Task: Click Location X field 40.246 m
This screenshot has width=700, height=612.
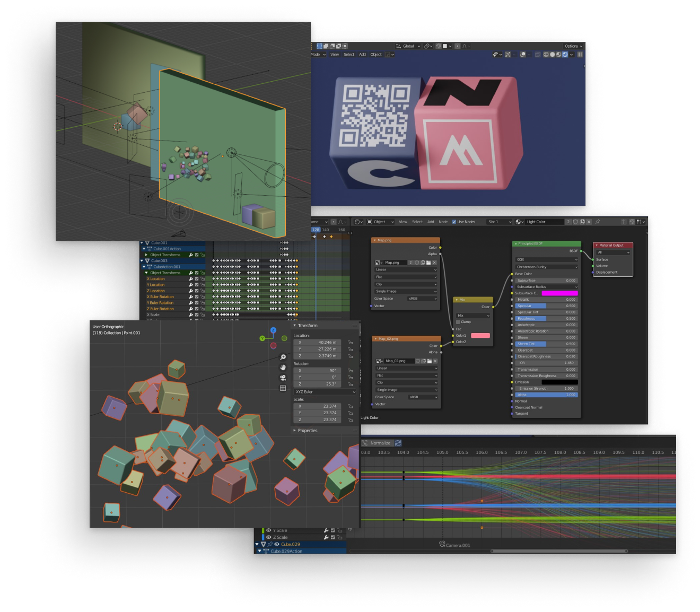Action: tap(317, 343)
